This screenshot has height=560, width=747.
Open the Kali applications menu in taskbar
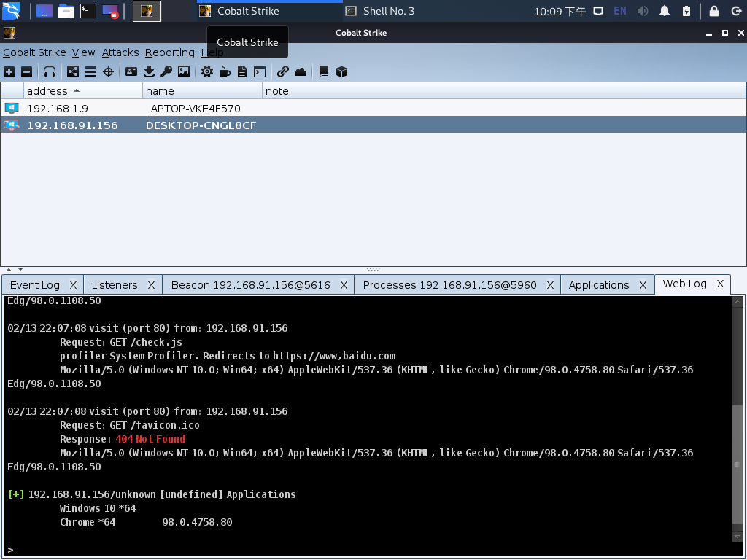11,11
